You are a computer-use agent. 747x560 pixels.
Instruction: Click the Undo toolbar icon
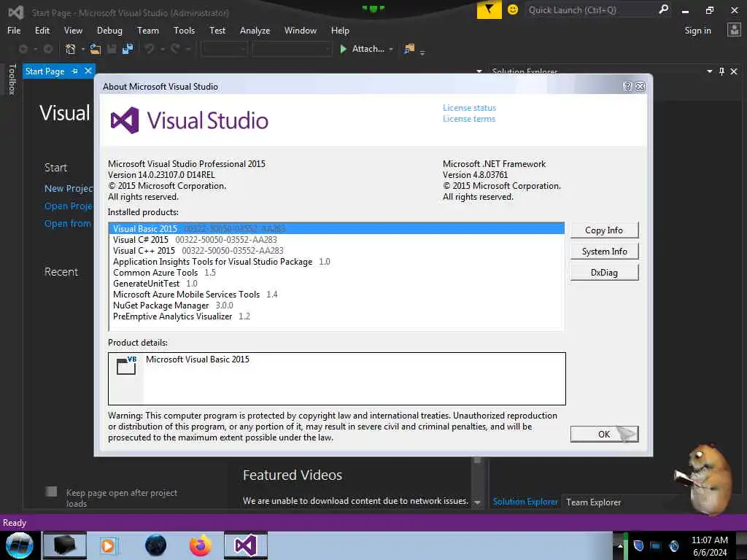click(150, 49)
